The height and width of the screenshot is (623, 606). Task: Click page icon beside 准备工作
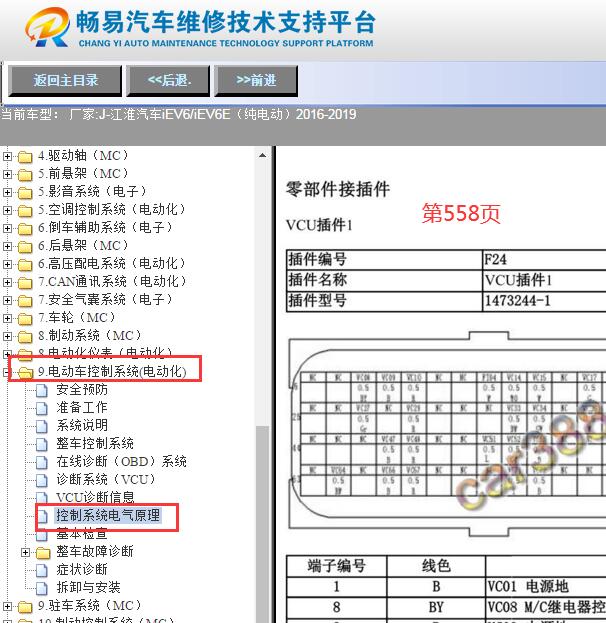42,408
